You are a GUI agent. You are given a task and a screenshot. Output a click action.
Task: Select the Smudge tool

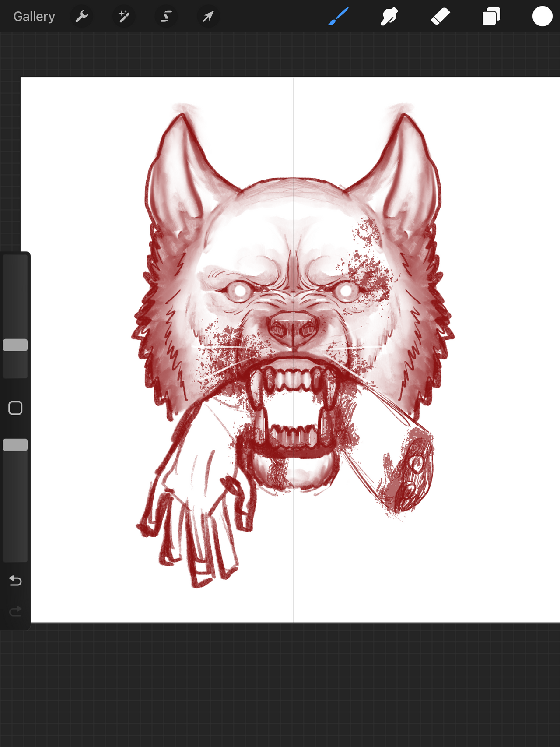pos(389,17)
